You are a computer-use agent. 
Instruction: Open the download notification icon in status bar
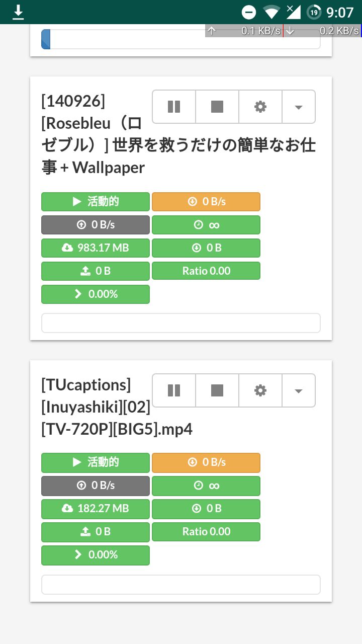18,12
